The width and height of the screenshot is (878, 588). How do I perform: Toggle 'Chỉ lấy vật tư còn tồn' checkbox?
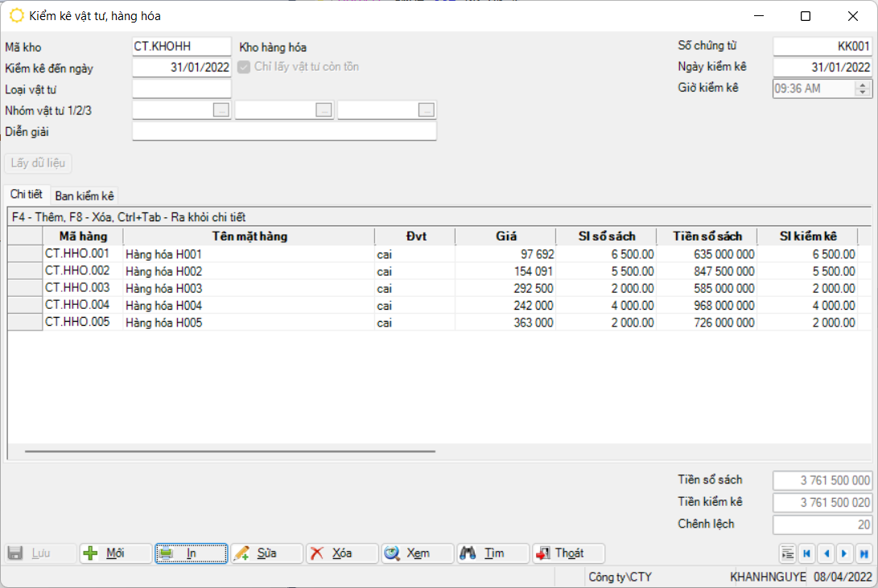click(x=245, y=68)
